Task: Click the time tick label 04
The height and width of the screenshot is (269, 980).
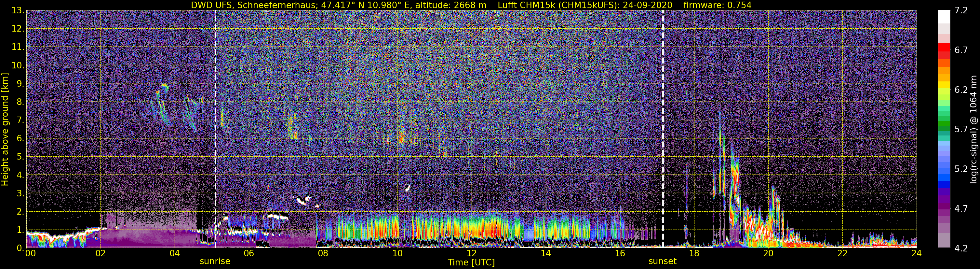Action: (174, 253)
